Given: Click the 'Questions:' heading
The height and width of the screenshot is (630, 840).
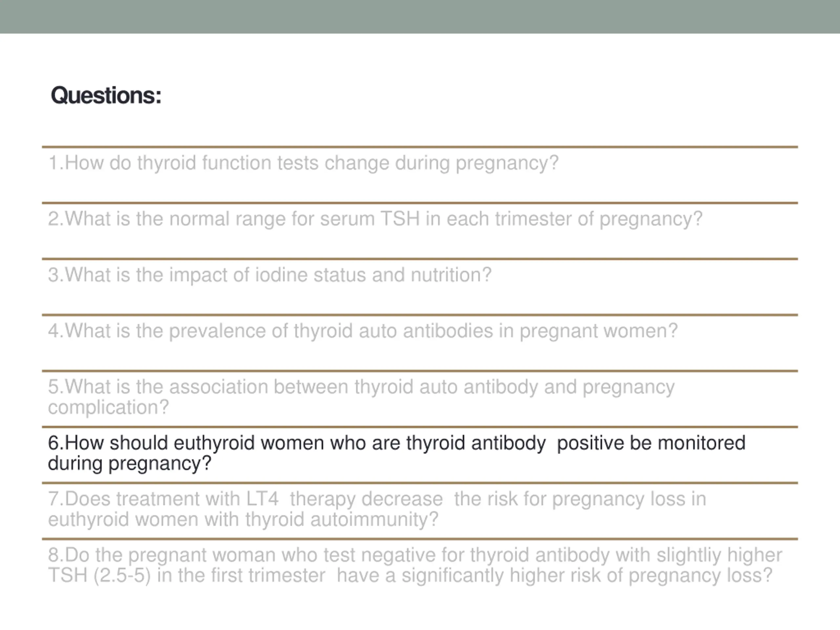Looking at the screenshot, I should 106,95.
